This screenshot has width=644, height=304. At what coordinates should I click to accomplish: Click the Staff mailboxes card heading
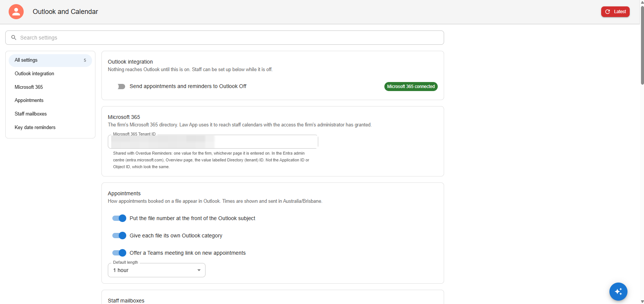126,301
